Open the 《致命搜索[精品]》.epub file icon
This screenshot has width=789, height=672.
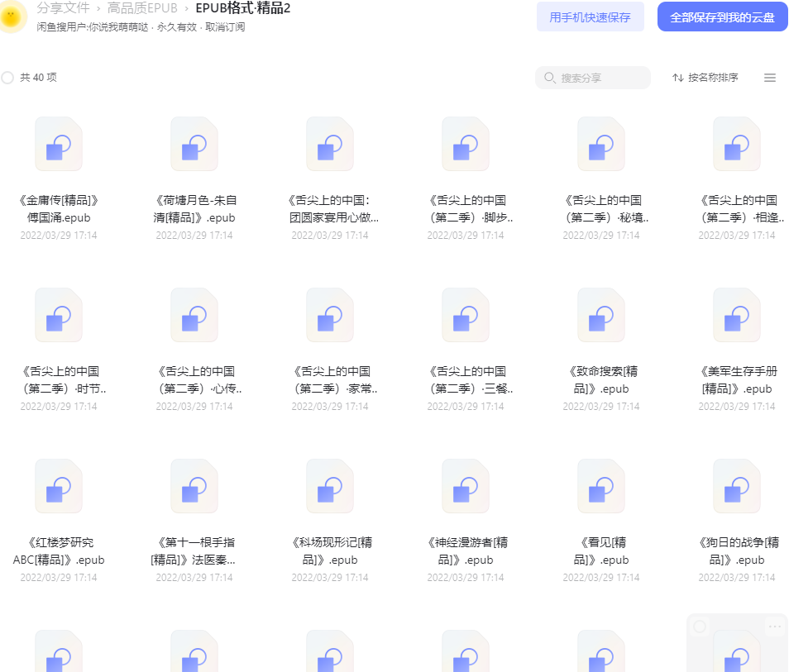[601, 316]
